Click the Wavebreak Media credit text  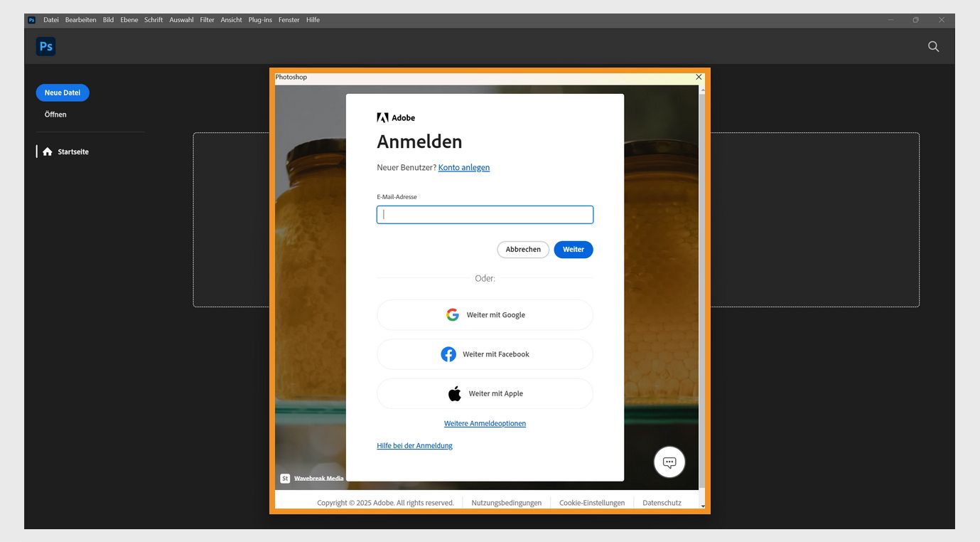click(x=318, y=479)
